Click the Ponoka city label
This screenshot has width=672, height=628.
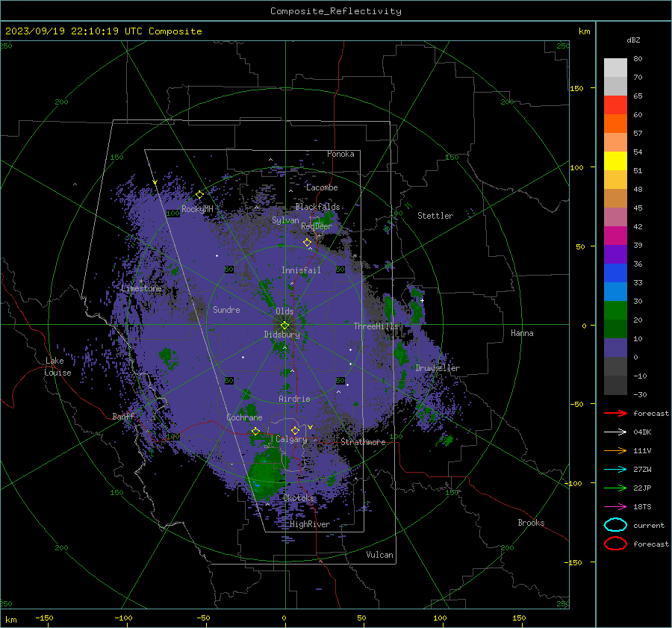point(340,154)
